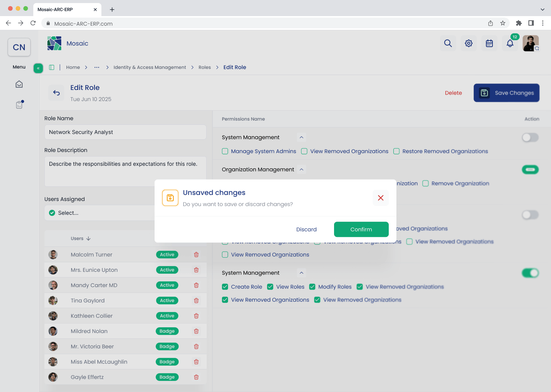This screenshot has width=551, height=392.
Task: Uncheck Create Role permission
Action: click(x=225, y=287)
